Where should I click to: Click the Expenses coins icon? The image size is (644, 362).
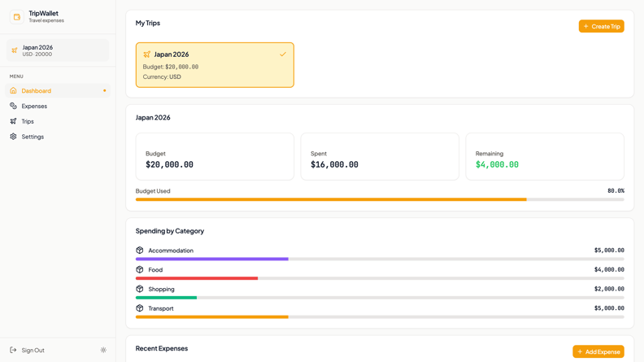coord(13,106)
